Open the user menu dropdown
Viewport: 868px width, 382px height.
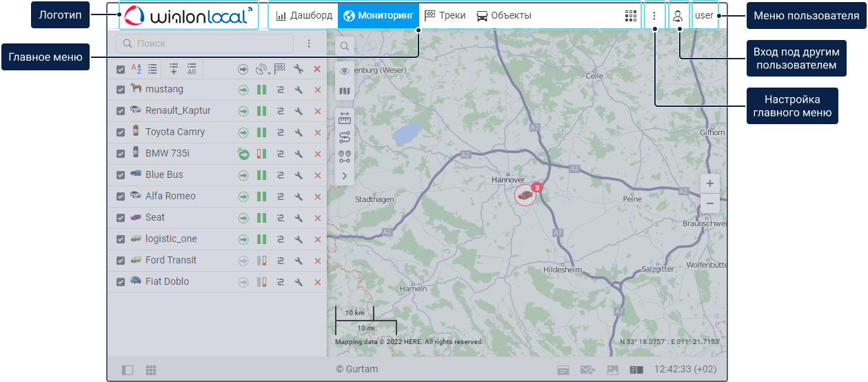pyautogui.click(x=705, y=16)
